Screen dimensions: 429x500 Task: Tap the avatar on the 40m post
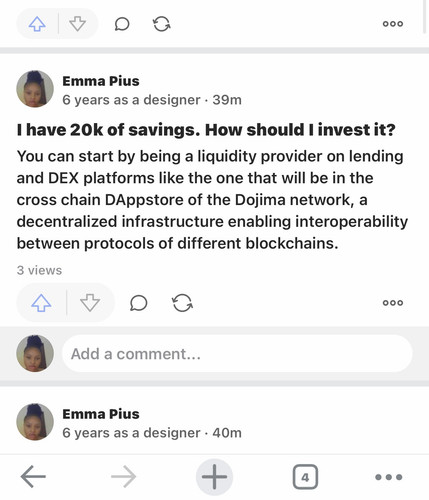click(35, 422)
